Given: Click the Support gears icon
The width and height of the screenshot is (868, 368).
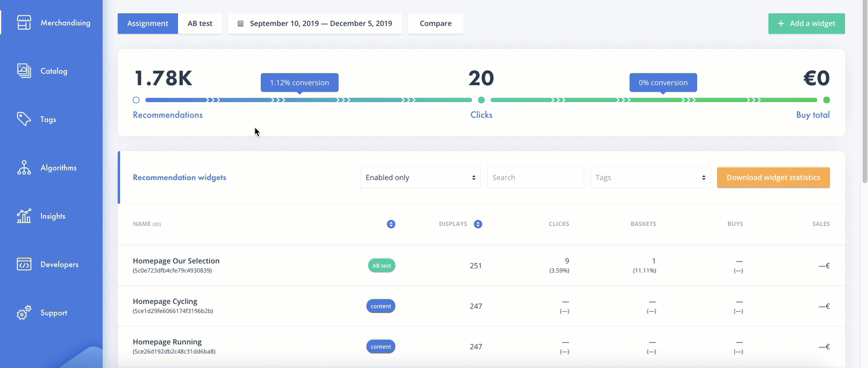Looking at the screenshot, I should [24, 313].
